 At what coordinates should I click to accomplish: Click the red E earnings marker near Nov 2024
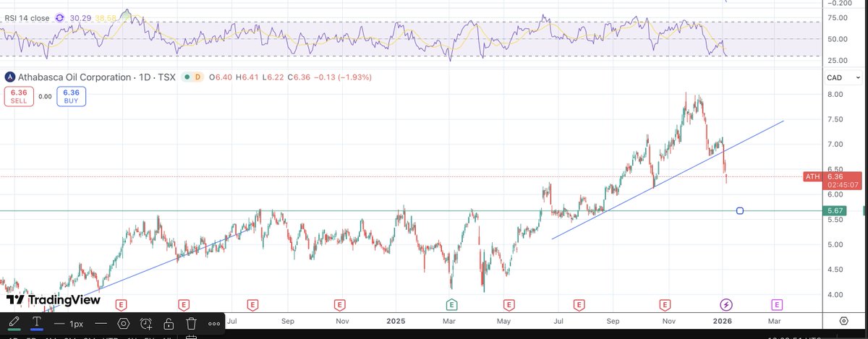pyautogui.click(x=339, y=304)
